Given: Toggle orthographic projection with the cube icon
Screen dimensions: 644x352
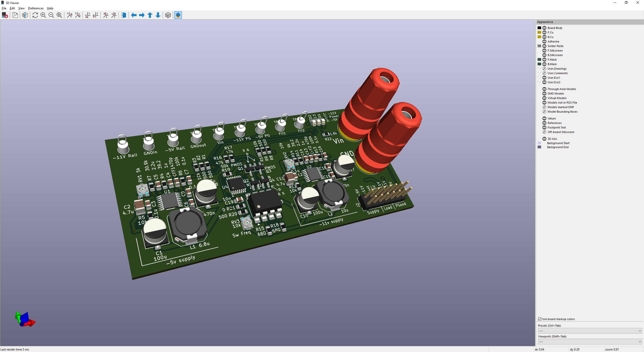Looking at the screenshot, I should pyautogui.click(x=168, y=15).
